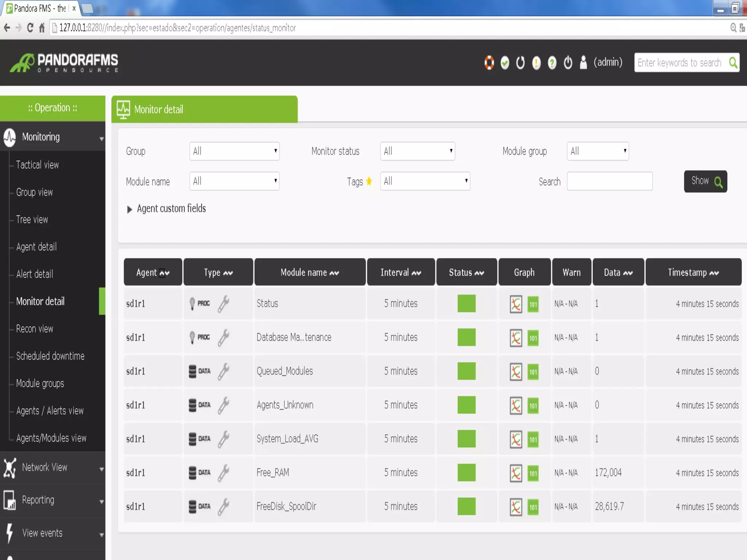Click the Show search button
747x560 pixels.
point(705,181)
